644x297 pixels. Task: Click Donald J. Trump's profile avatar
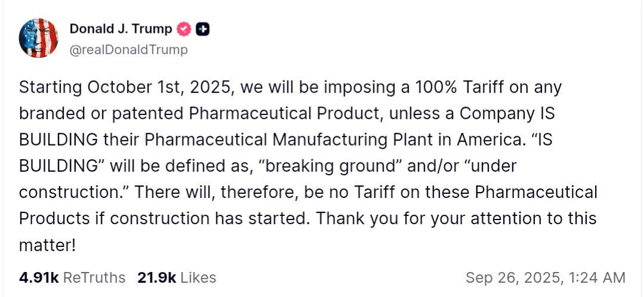point(39,38)
